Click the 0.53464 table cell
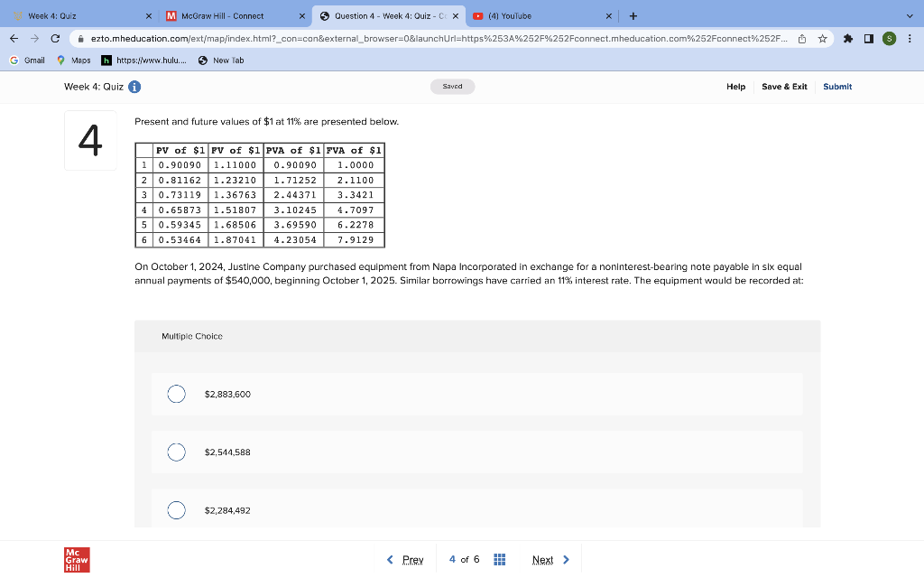The image size is (924, 578). point(180,240)
